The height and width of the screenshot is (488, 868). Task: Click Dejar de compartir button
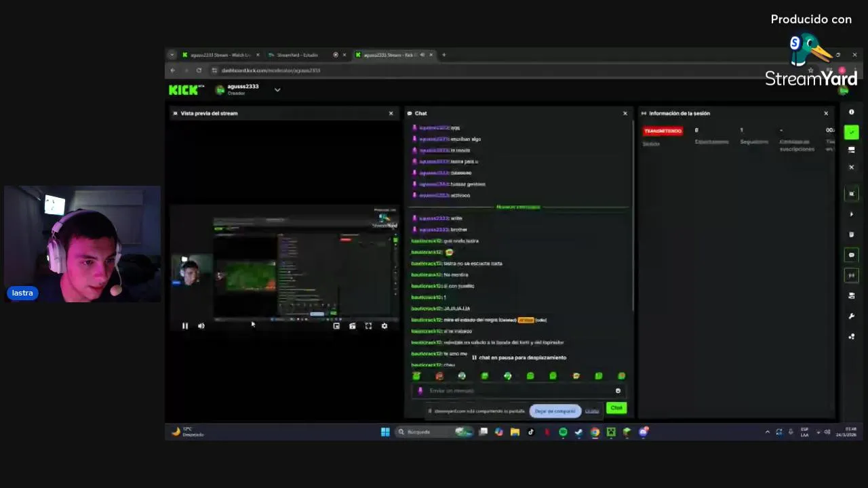pos(555,411)
